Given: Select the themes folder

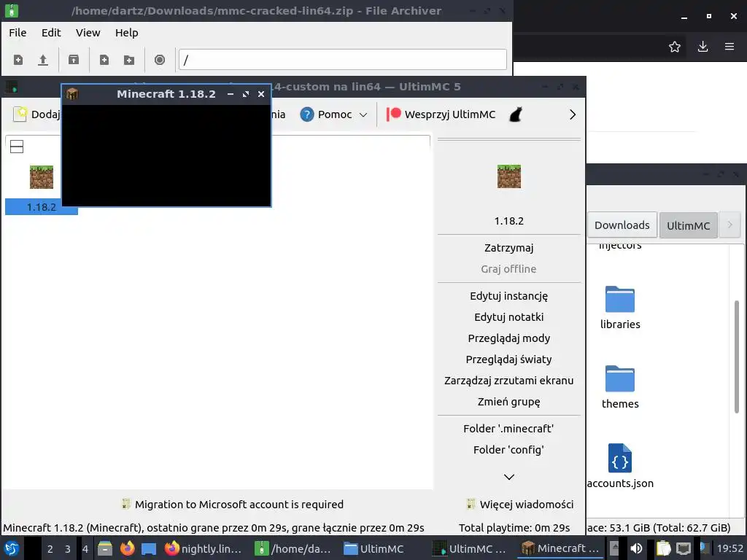Looking at the screenshot, I should pyautogui.click(x=620, y=387).
